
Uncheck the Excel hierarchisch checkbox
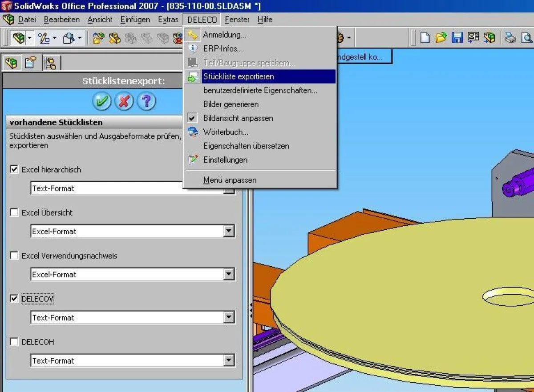tap(13, 169)
